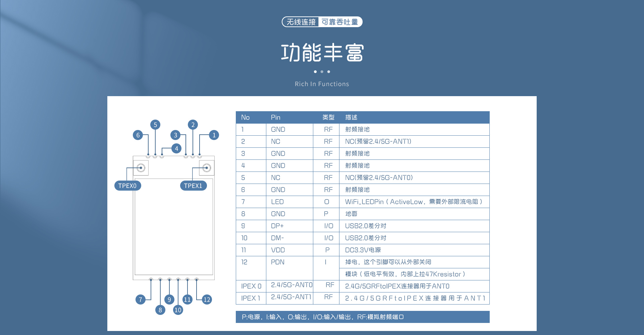
Task: Click the VDD pin name cell
Action: (278, 250)
